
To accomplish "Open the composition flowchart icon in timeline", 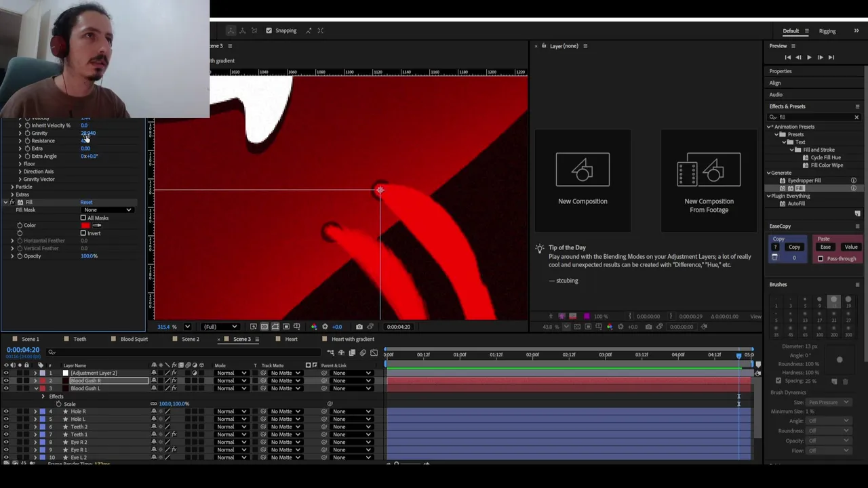I will (x=330, y=352).
